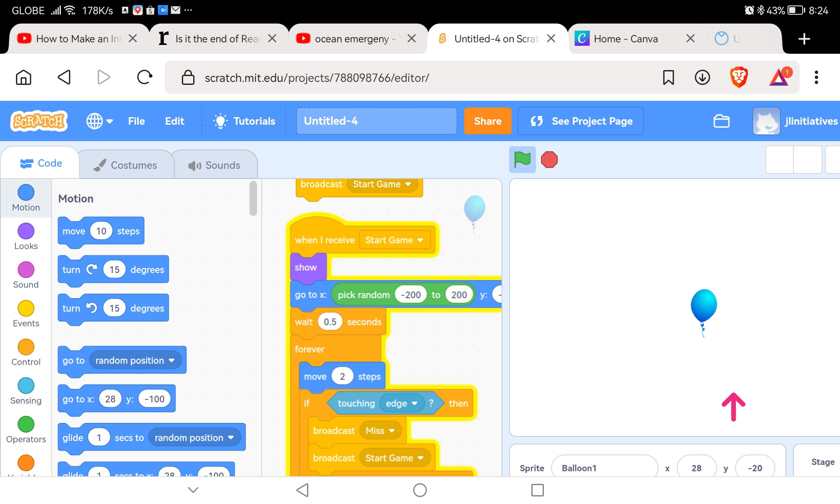
Task: Bookmark this page
Action: coord(669,77)
